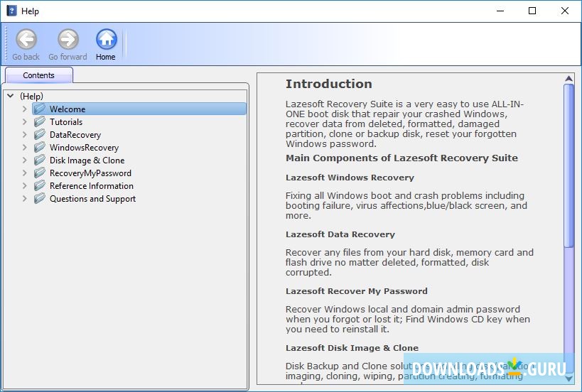Click the 'Lazesoft Windows Recovery' subheading
Image resolution: width=582 pixels, height=392 pixels.
[350, 178]
